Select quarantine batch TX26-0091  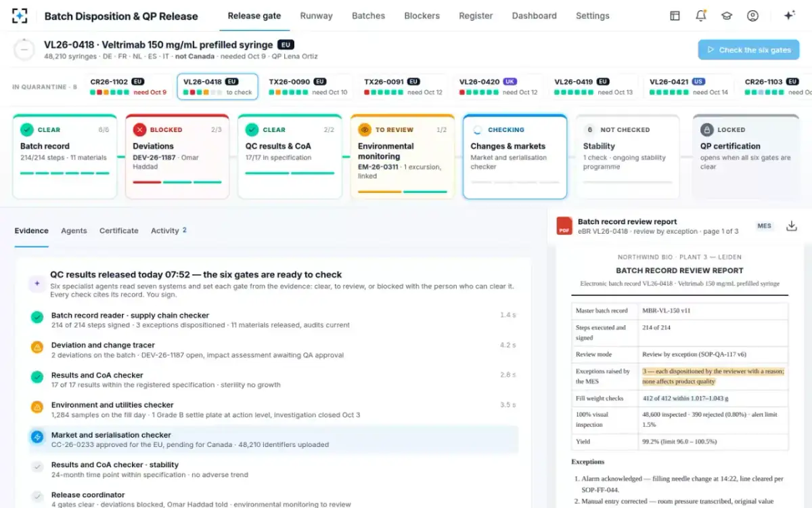[x=403, y=86]
